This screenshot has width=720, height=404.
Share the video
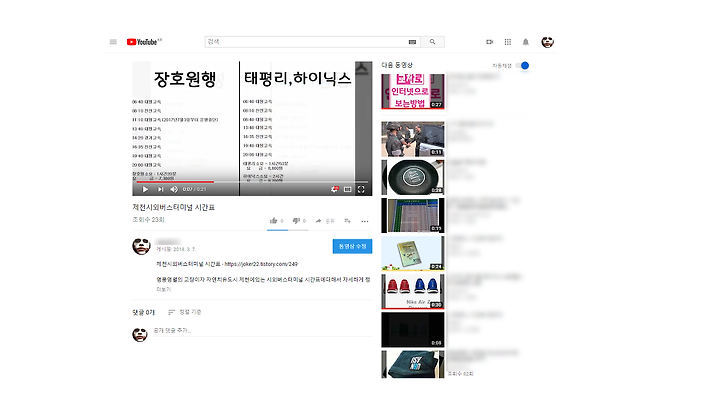coord(325,221)
